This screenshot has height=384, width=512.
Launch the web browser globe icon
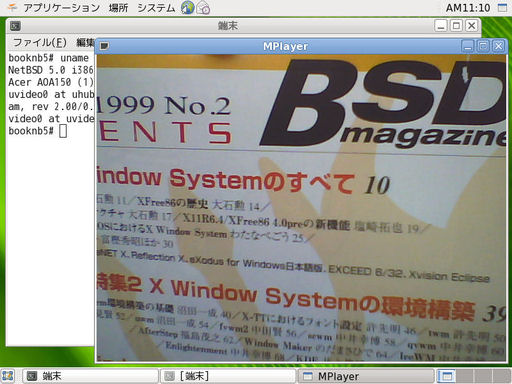point(187,8)
